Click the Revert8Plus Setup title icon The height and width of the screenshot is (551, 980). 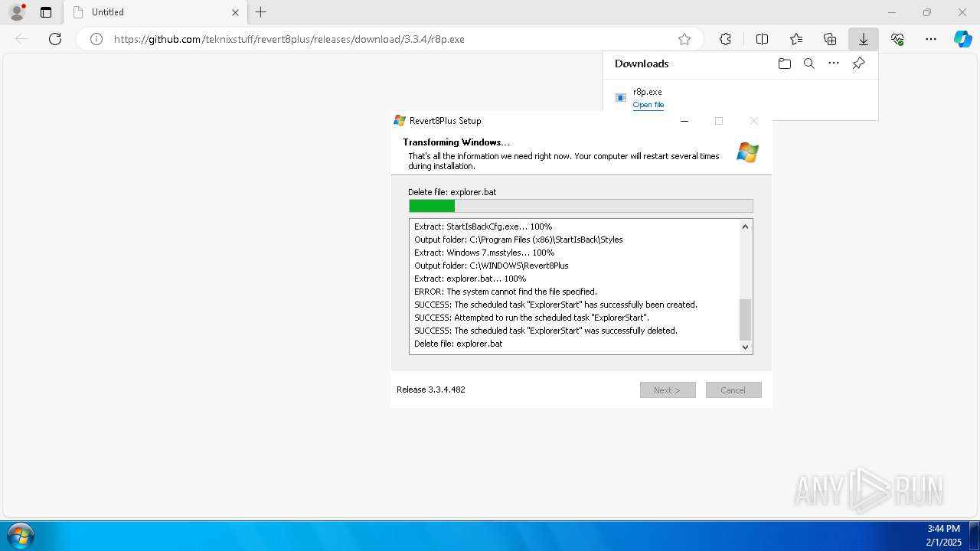coord(400,121)
